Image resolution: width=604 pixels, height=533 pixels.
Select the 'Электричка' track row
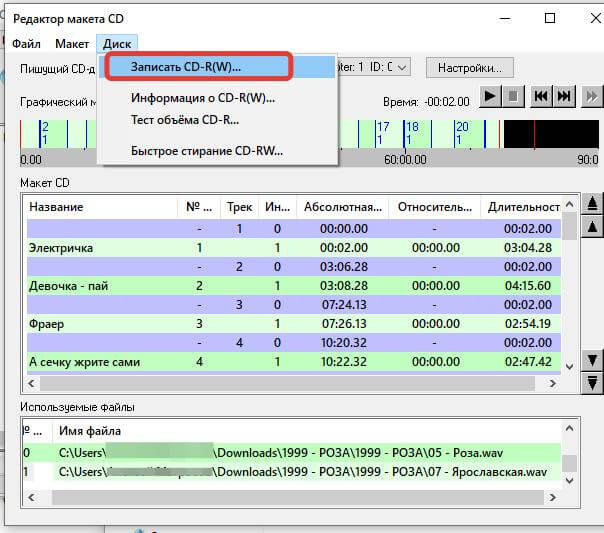(294, 248)
